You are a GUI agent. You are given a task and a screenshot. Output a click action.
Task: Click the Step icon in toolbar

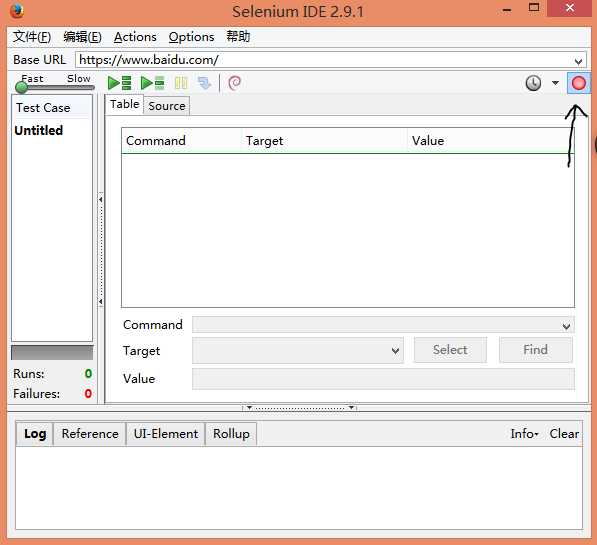coord(204,83)
